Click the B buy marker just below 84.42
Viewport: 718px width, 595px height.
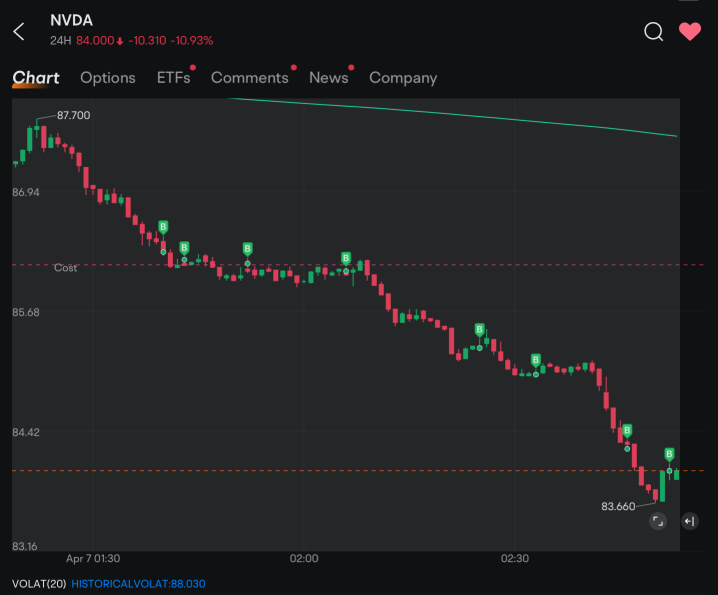(627, 431)
